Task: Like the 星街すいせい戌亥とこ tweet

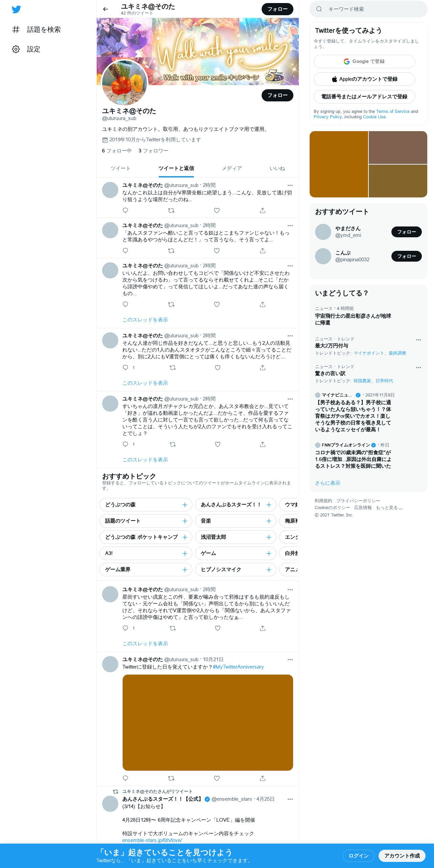Action: 218,628
